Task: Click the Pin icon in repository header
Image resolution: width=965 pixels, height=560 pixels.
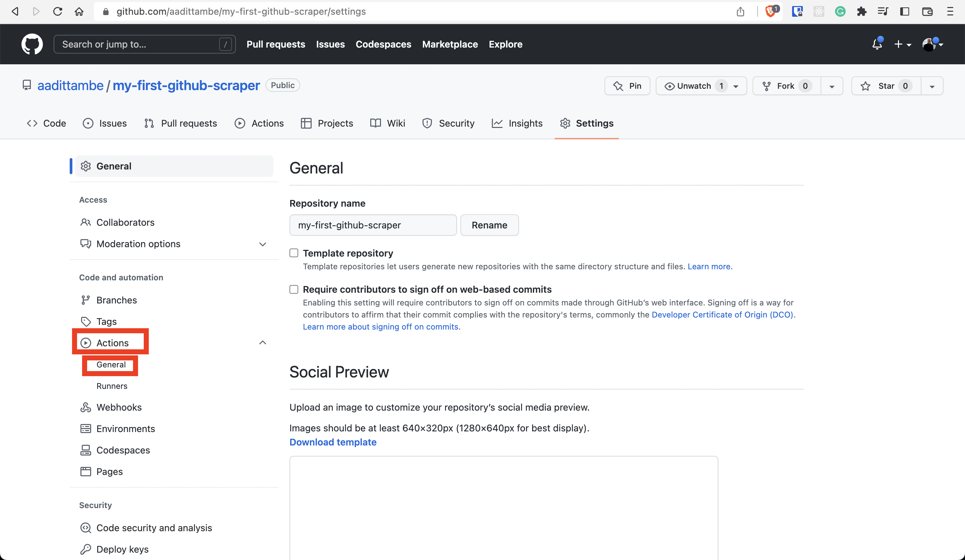Action: coord(628,85)
